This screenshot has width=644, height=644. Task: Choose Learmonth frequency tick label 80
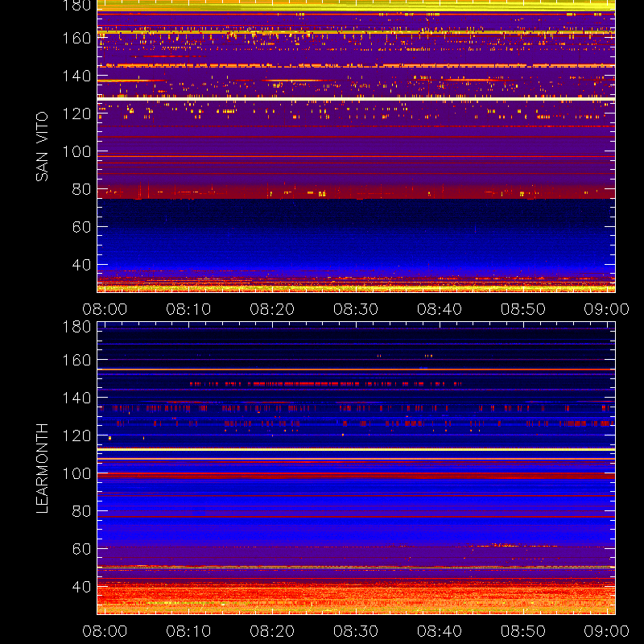pos(81,511)
